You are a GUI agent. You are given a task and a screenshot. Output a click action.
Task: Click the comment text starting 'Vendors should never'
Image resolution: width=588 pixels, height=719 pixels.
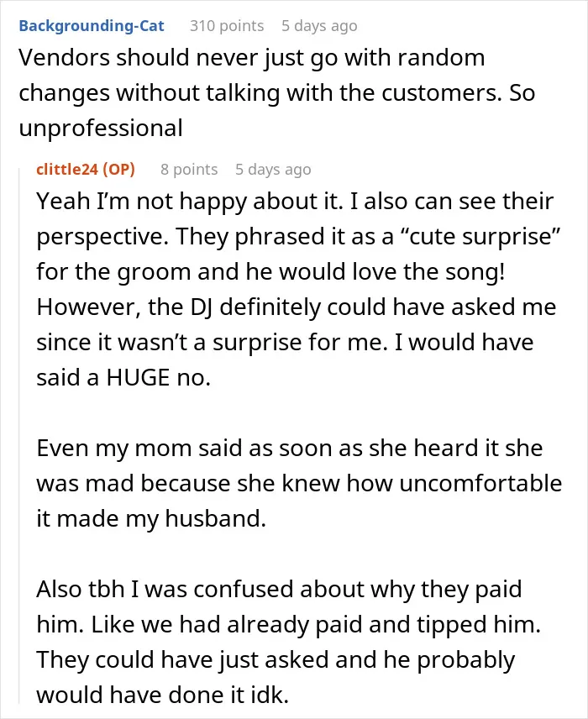276,92
